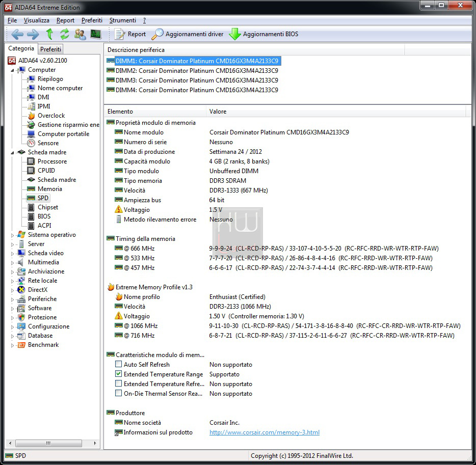This screenshot has width=476, height=465.
Task: Click the Elemento column header
Action: [155, 112]
